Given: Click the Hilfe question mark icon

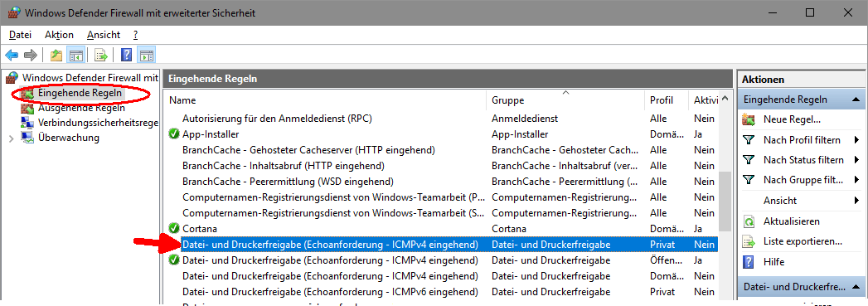Looking at the screenshot, I should click(x=749, y=262).
